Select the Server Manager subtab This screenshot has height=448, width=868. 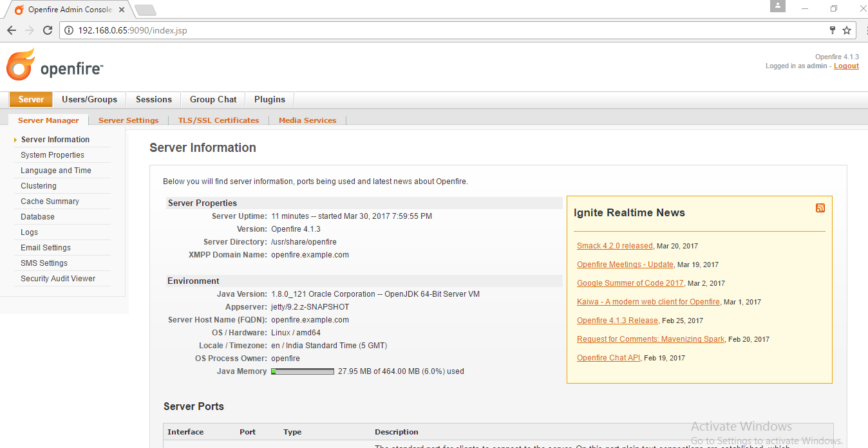pos(48,120)
